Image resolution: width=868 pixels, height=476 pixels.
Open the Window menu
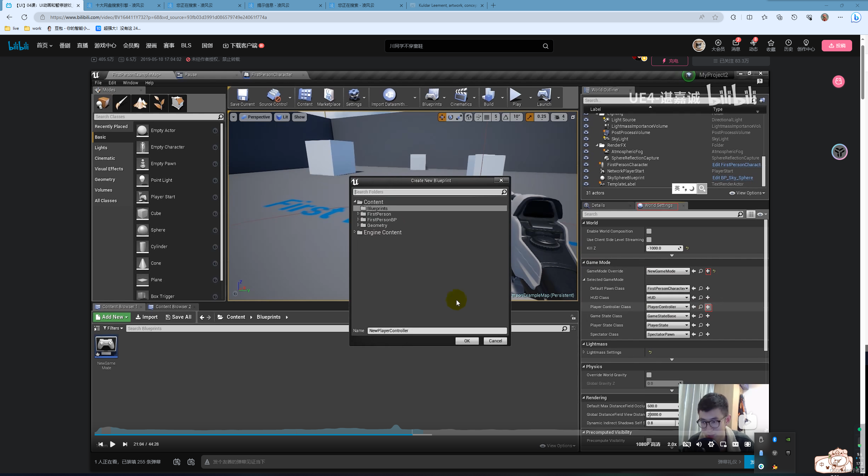130,82
